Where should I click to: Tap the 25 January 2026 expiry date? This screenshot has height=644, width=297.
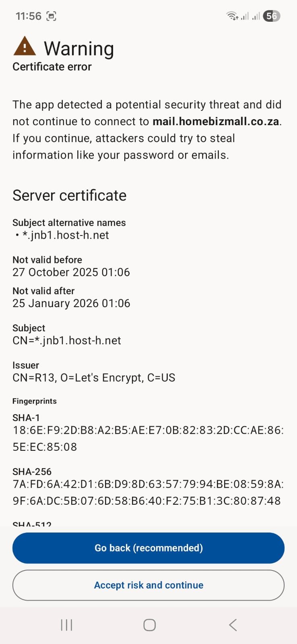point(71,303)
